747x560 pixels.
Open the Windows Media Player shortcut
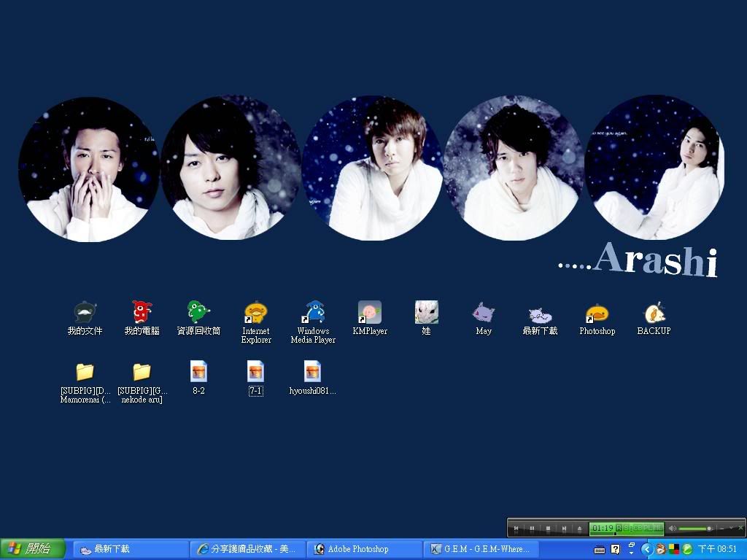(x=313, y=314)
